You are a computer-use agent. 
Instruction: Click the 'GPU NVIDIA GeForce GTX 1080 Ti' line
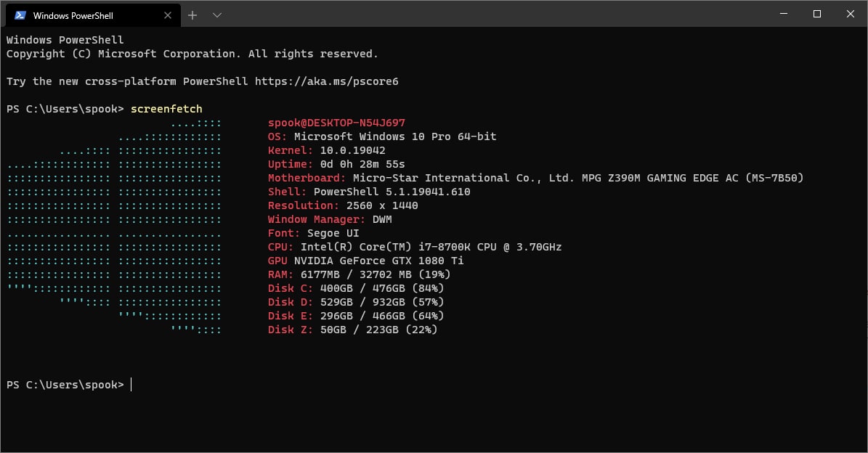366,261
